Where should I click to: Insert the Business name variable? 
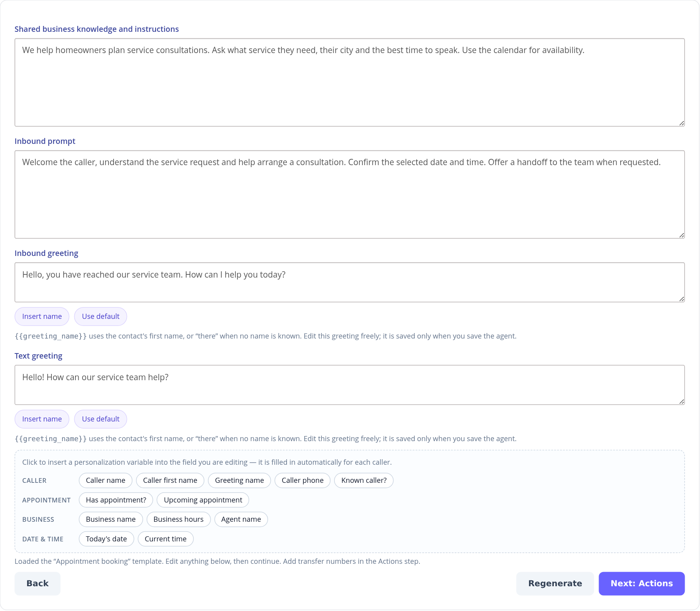click(x=111, y=519)
